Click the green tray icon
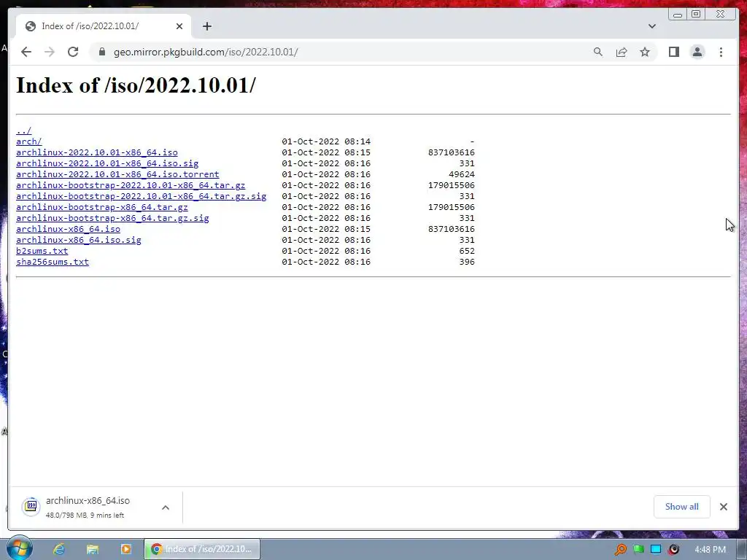The height and width of the screenshot is (560, 747). (638, 550)
